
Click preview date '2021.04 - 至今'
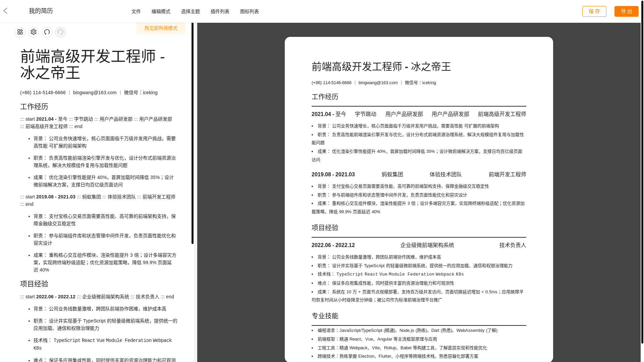tap(329, 114)
